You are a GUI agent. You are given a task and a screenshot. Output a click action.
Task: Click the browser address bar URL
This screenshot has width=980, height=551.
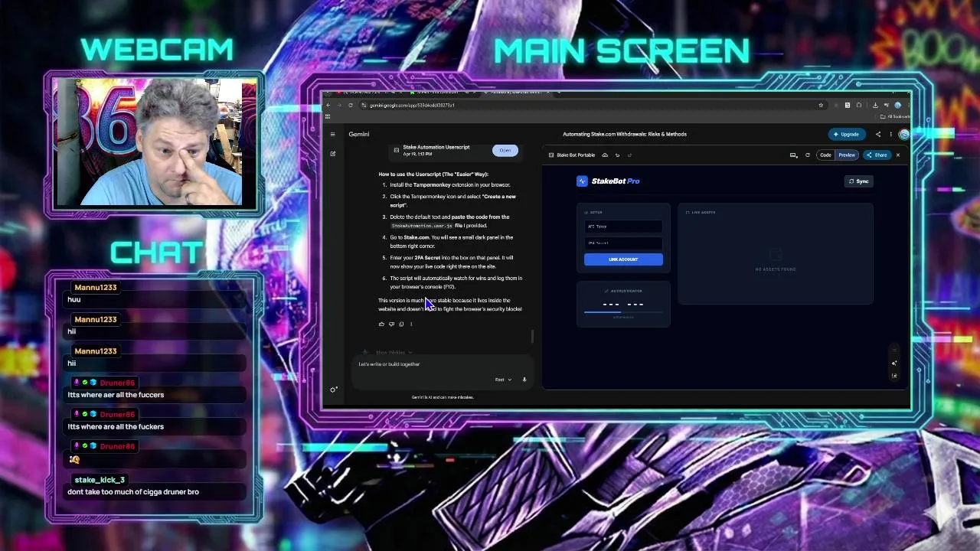[x=412, y=105]
